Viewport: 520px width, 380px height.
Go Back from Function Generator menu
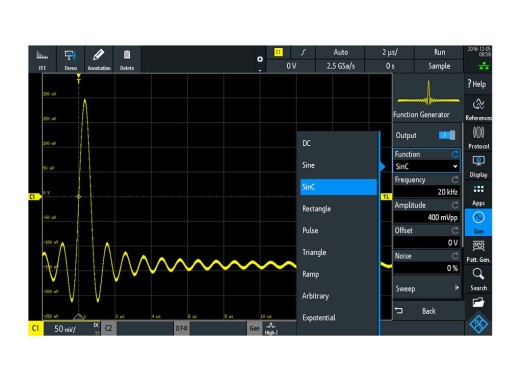(x=428, y=311)
